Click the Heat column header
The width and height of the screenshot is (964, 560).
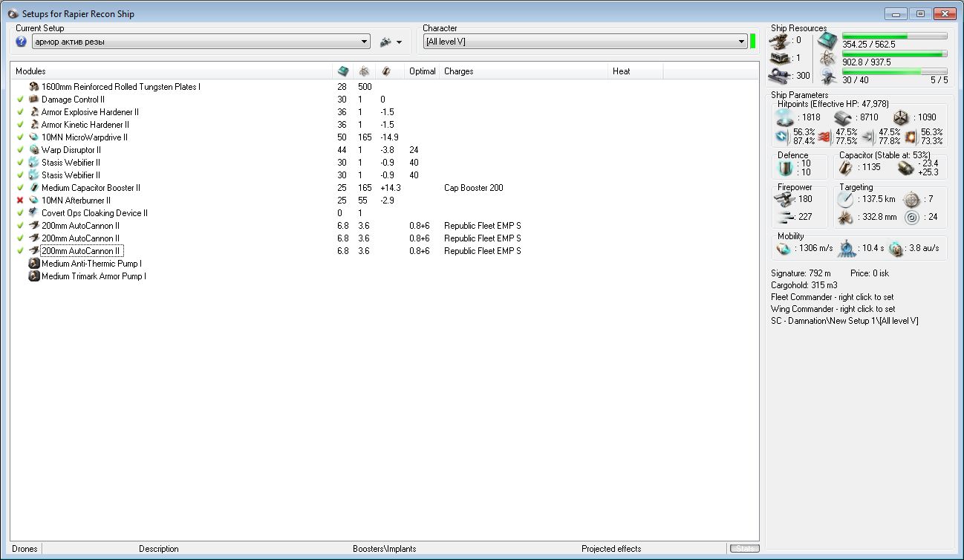(x=636, y=71)
